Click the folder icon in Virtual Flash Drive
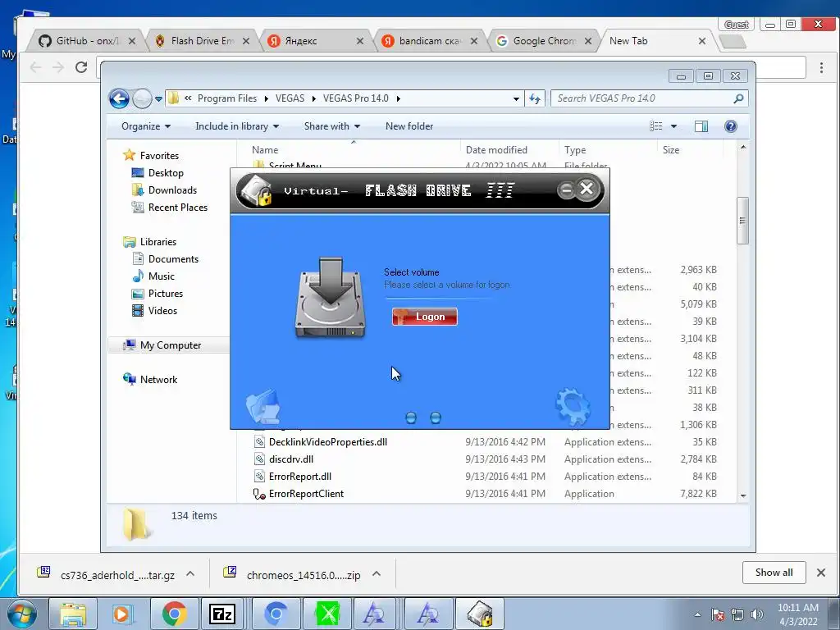Image resolution: width=840 pixels, height=630 pixels. pos(263,407)
